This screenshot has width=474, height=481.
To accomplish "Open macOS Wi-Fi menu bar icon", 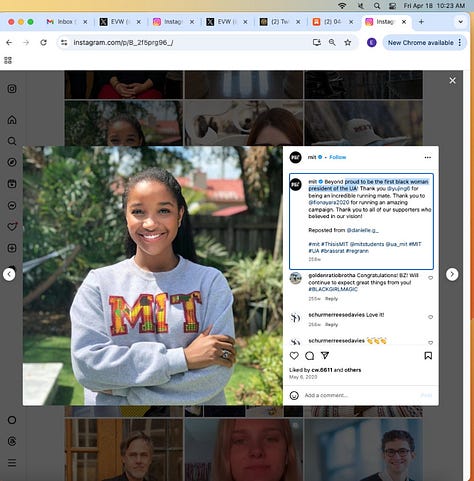I will [x=342, y=6].
